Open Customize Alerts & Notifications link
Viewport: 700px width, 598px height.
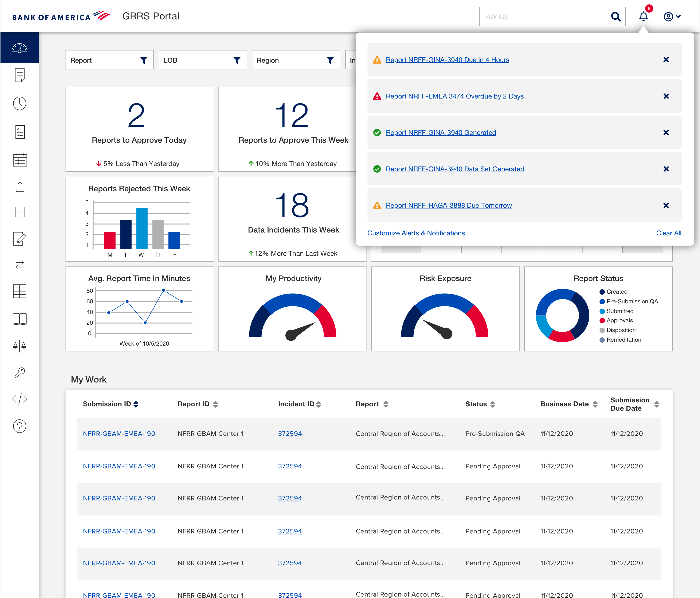pyautogui.click(x=416, y=233)
